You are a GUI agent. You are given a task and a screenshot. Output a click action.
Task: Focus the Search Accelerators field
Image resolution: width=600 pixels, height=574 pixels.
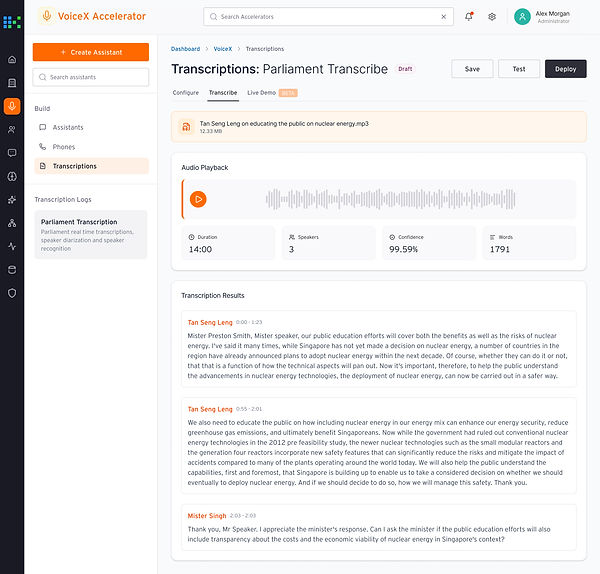pos(328,16)
